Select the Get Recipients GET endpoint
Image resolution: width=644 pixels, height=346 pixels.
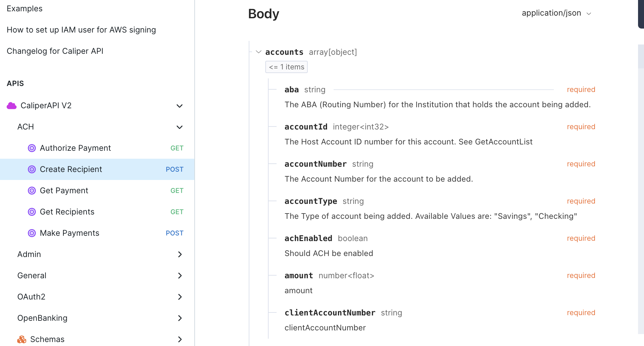tap(97, 212)
